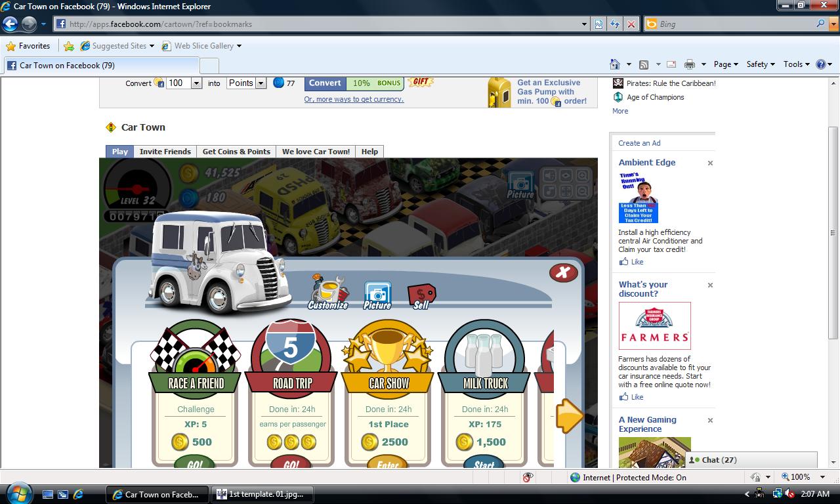Click the Picture camera icon in car dialog

point(377,295)
